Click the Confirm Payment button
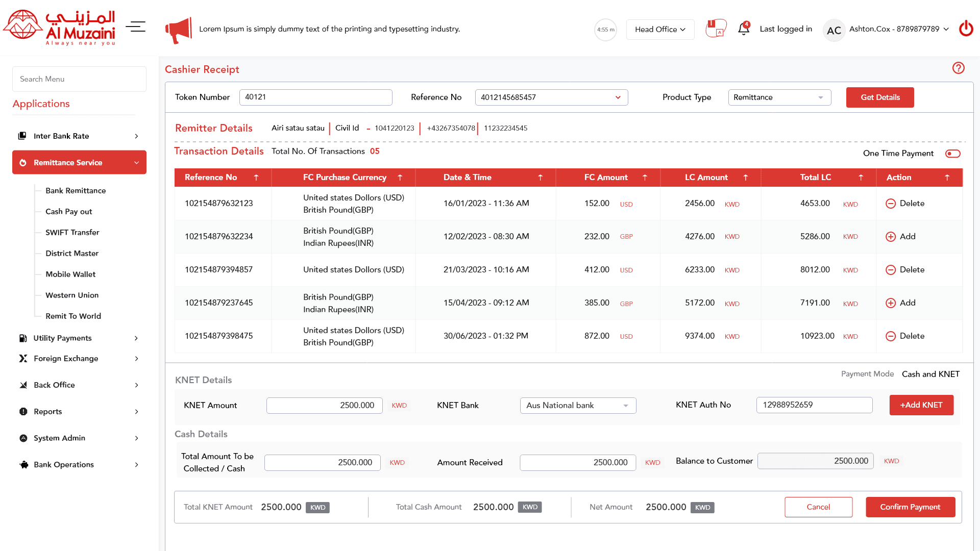 tap(910, 507)
